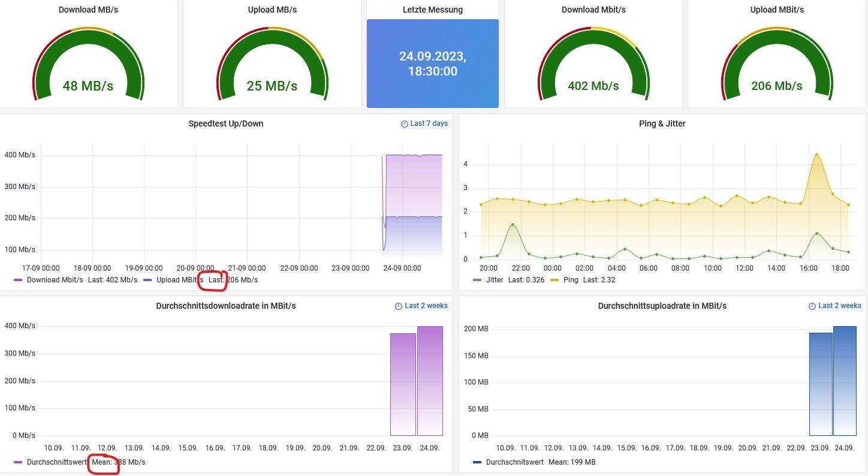Screen dimensions: 868x476
Task: Click the Last 2 weeks link on download panel
Action: (x=426, y=306)
